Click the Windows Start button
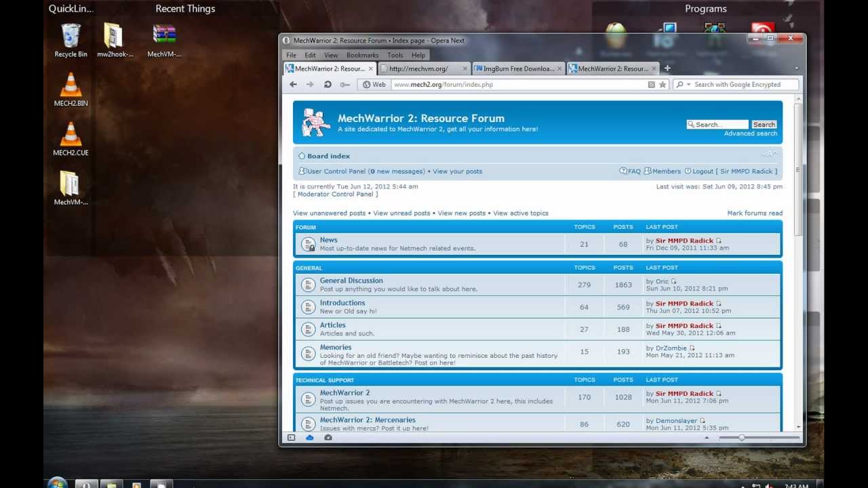The height and width of the screenshot is (488, 868). tap(58, 483)
